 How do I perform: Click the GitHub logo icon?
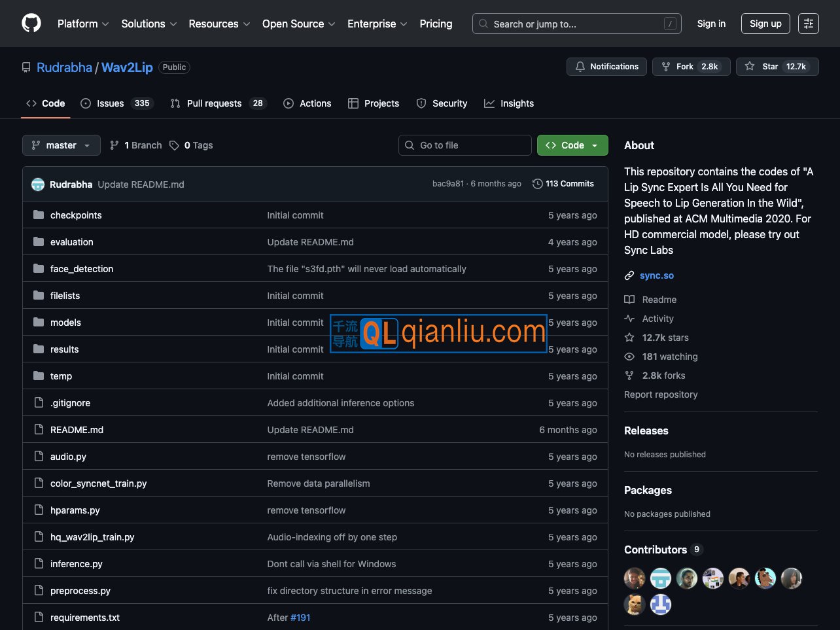pyautogui.click(x=31, y=24)
